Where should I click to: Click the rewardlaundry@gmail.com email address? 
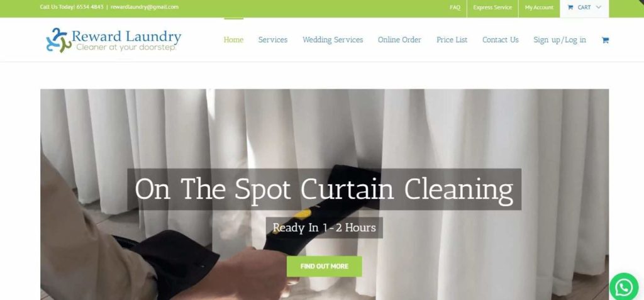tap(145, 7)
